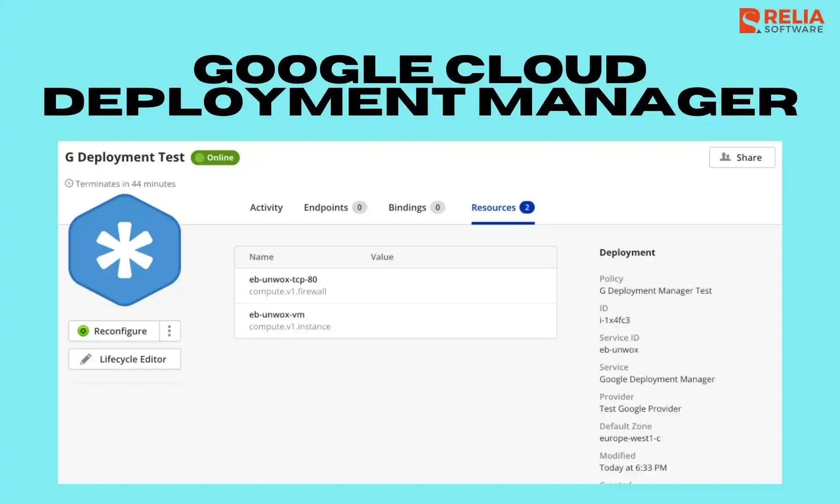
Task: Click the Today at 6:33 PM modified value
Action: tap(633, 467)
